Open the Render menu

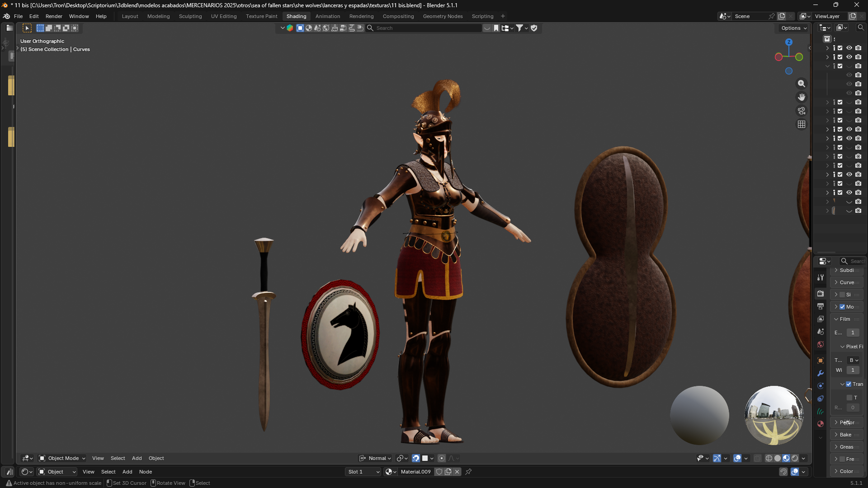[54, 16]
